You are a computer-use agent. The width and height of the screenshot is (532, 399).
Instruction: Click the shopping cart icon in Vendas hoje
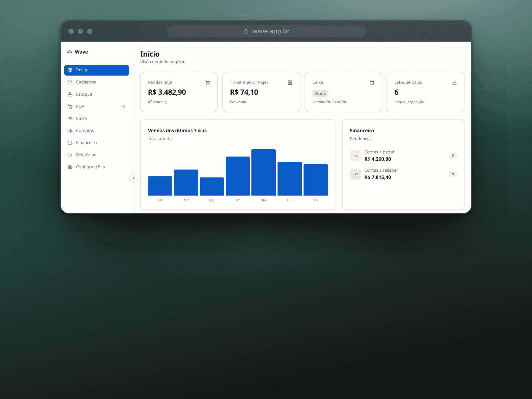pos(208,83)
